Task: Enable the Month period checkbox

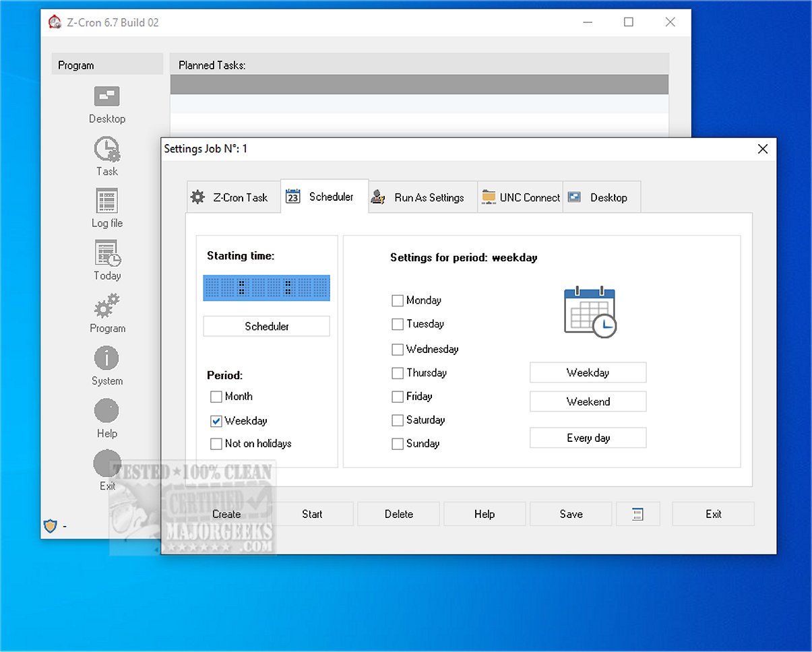Action: [x=216, y=397]
